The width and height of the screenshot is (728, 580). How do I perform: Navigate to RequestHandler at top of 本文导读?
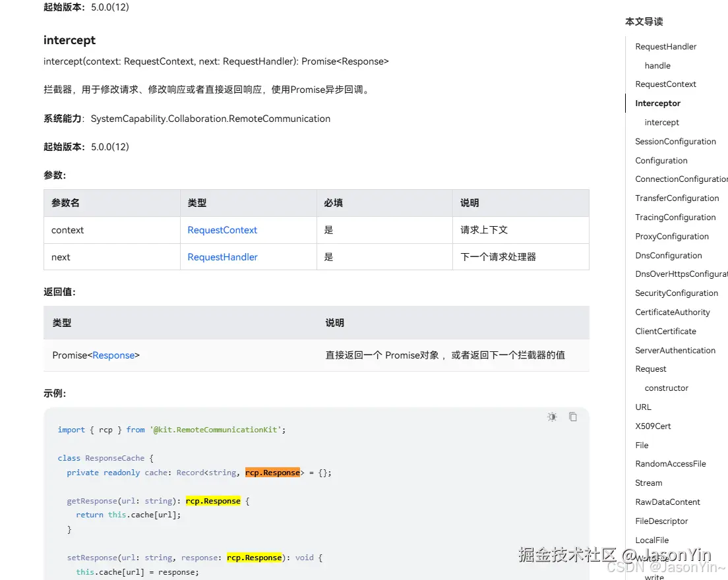pyautogui.click(x=666, y=46)
